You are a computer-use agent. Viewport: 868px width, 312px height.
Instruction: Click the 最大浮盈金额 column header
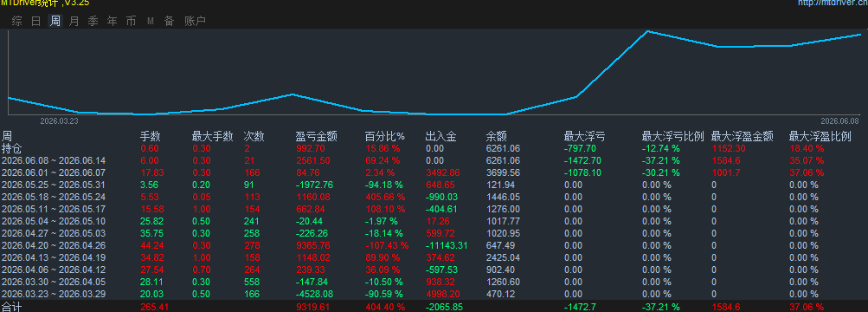[x=742, y=136]
